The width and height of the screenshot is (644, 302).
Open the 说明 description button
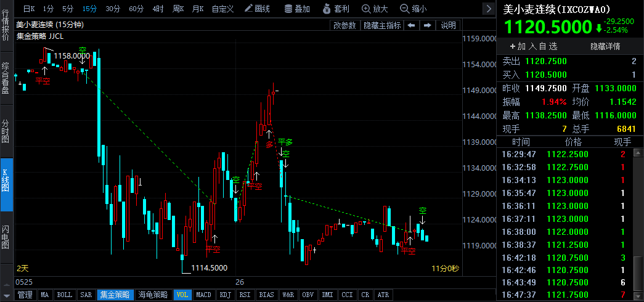448,25
